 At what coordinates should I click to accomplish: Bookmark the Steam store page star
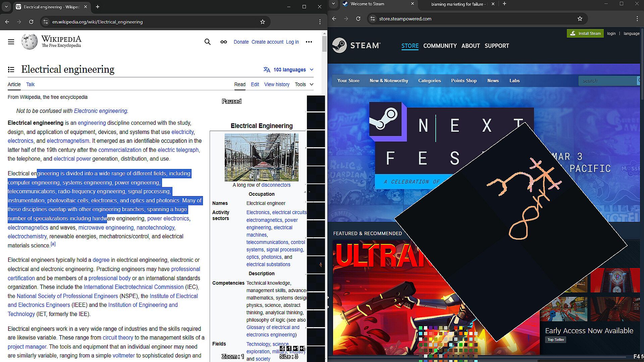(580, 19)
